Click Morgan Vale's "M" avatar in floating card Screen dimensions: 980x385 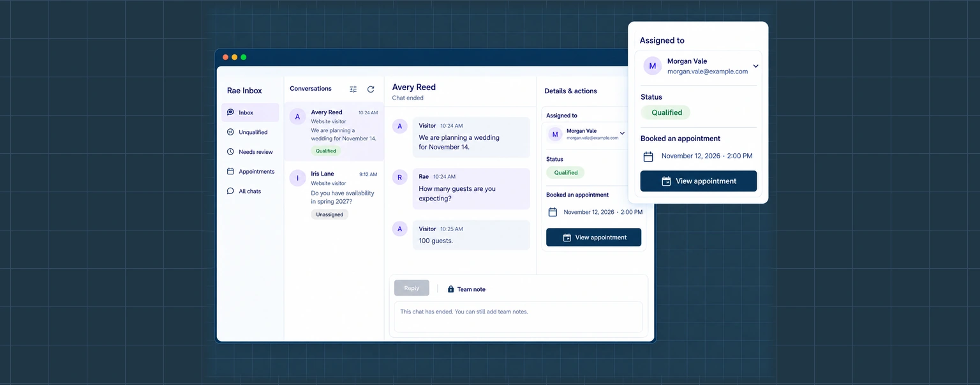coord(653,66)
